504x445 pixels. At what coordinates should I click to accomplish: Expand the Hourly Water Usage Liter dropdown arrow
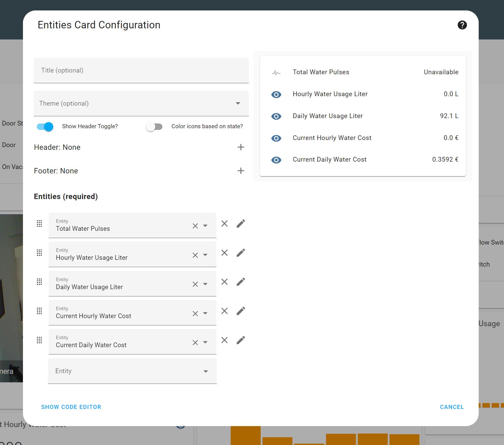205,255
